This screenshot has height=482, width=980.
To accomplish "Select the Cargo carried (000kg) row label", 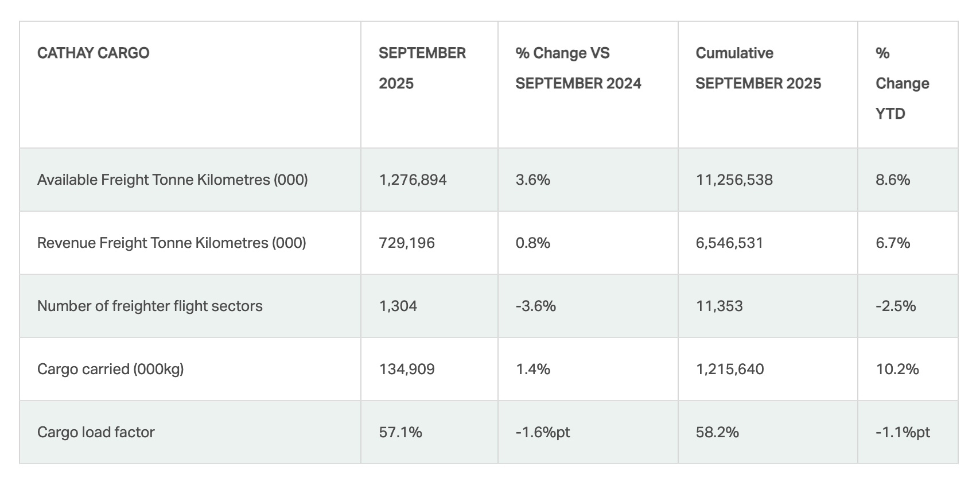I will coord(110,369).
